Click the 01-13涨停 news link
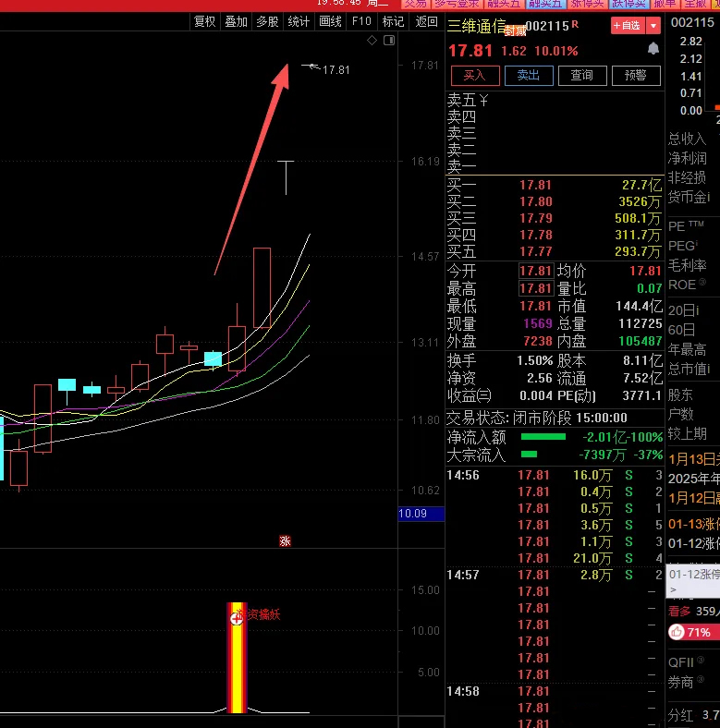The height and width of the screenshot is (728, 720). point(694,524)
